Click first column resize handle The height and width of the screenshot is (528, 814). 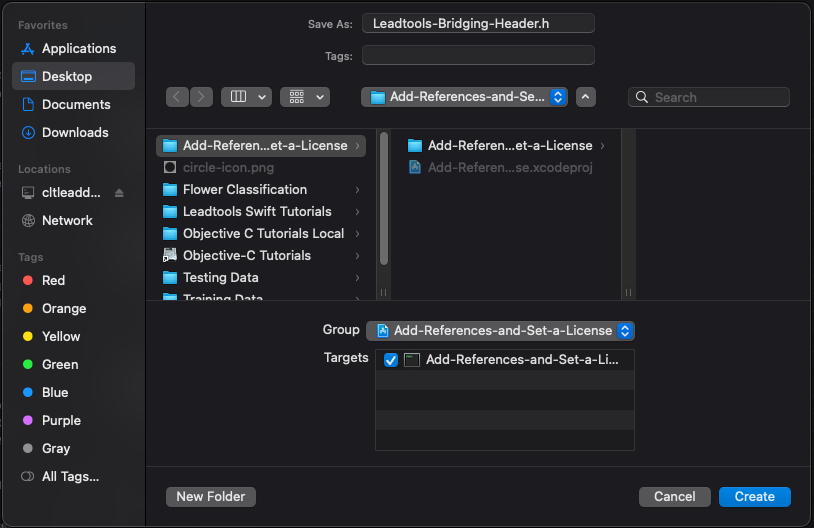pos(384,292)
